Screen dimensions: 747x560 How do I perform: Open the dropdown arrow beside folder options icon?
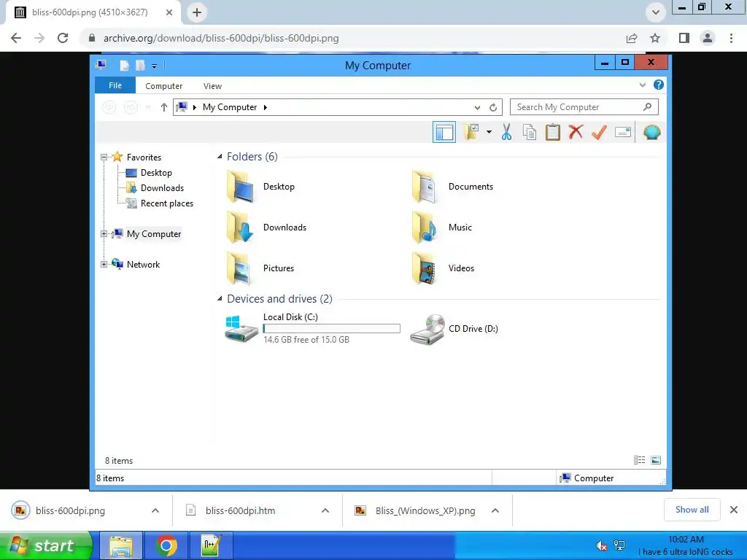[489, 132]
